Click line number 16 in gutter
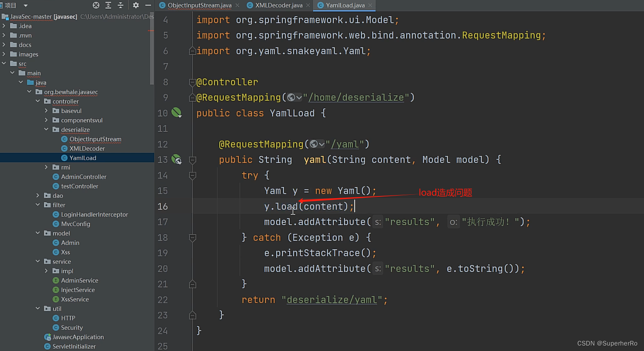The width and height of the screenshot is (644, 351). [163, 206]
